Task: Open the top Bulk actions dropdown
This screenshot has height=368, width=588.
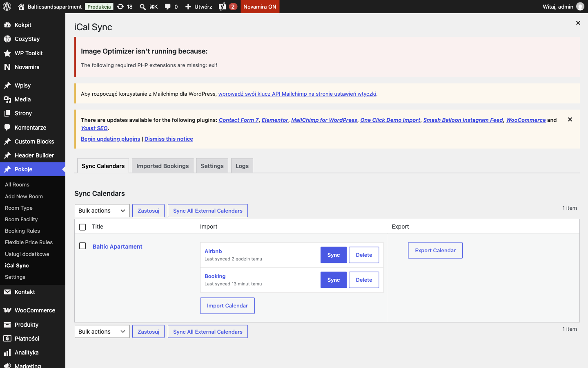Action: click(x=102, y=211)
